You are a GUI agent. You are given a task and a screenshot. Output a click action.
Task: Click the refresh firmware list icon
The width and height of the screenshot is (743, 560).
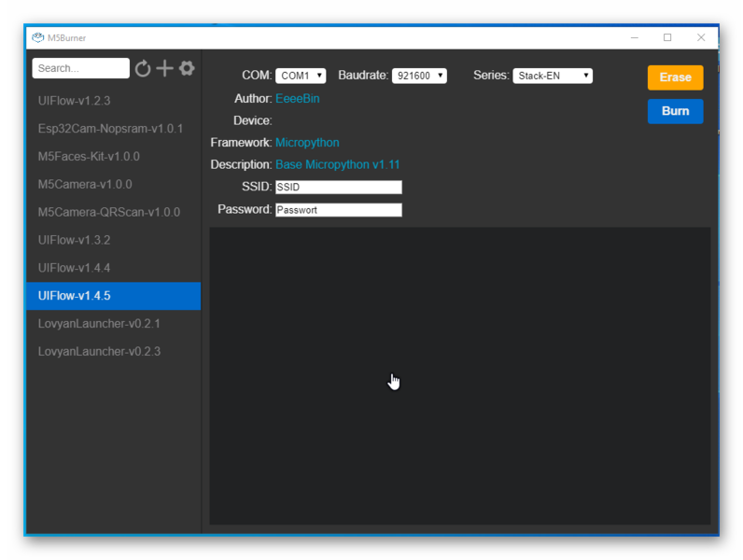[x=143, y=68]
